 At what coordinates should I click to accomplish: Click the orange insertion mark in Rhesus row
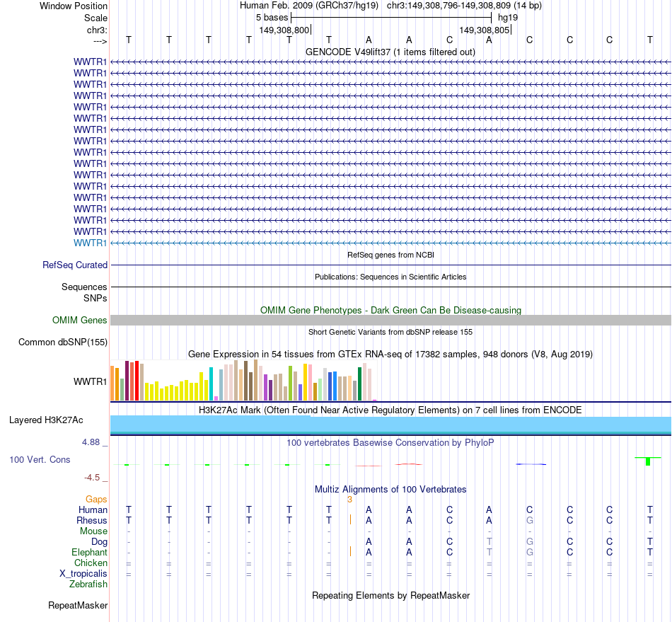pyautogui.click(x=350, y=519)
